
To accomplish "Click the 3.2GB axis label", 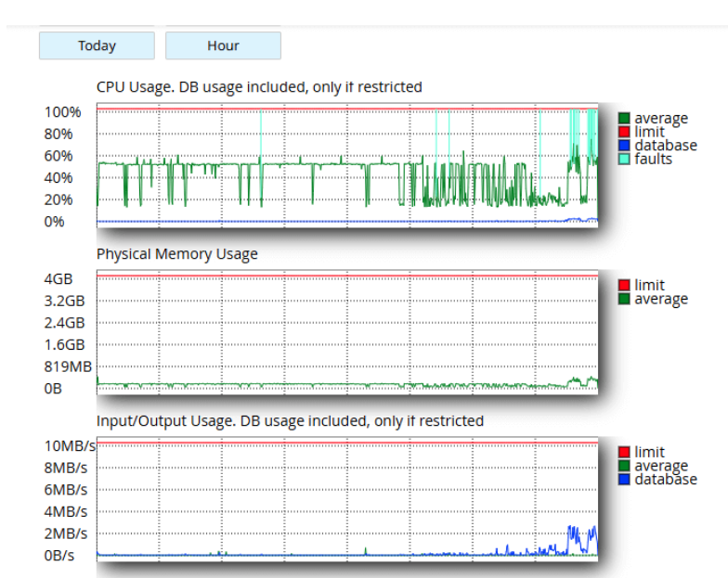I will click(65, 301).
